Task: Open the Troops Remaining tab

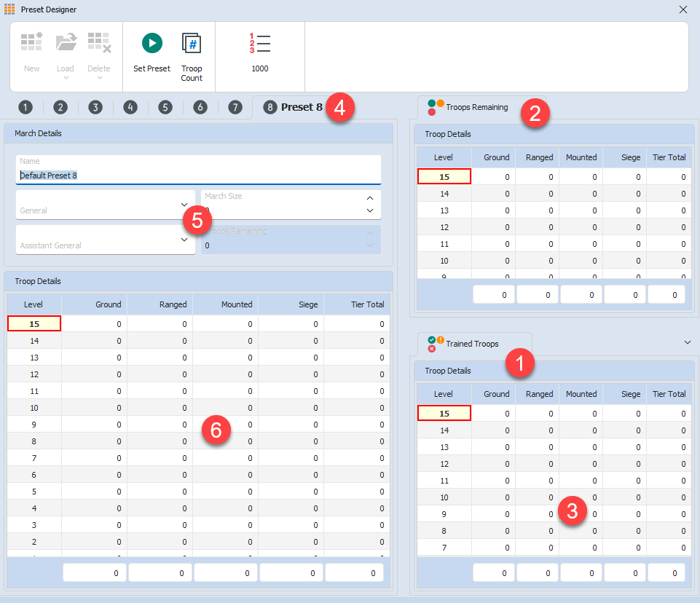Action: [x=468, y=107]
